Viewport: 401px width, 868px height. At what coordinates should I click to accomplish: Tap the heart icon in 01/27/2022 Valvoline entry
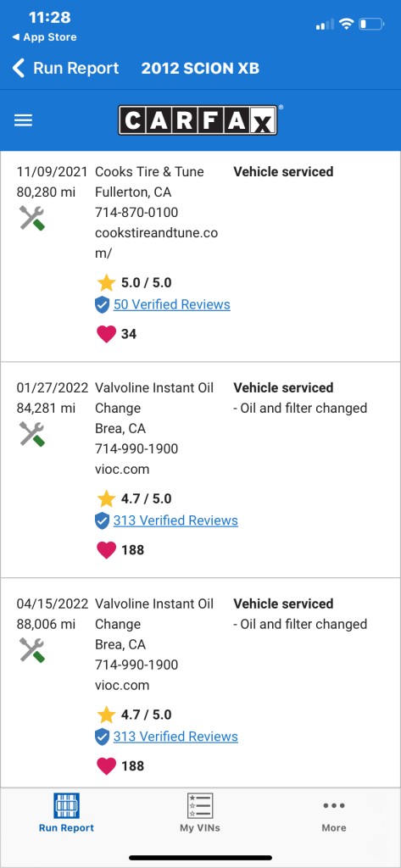coord(106,549)
